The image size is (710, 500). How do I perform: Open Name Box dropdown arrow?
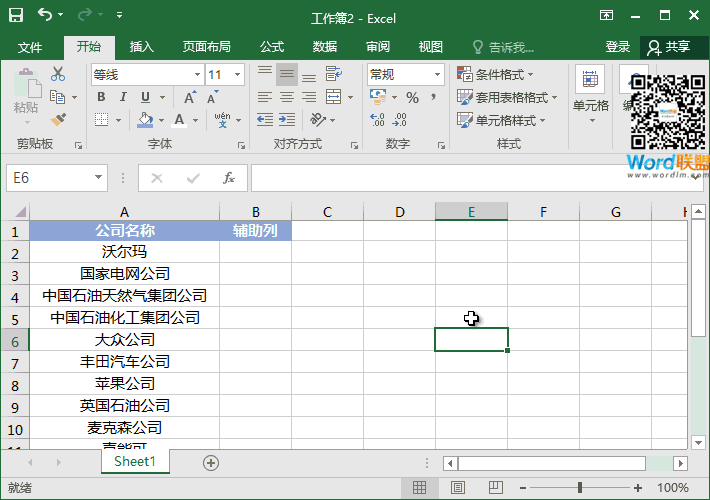[98, 178]
